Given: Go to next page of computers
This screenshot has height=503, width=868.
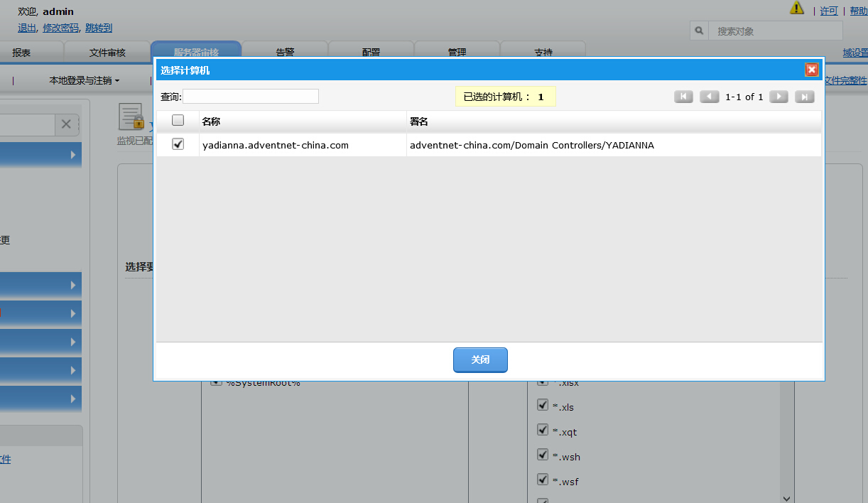Looking at the screenshot, I should 779,97.
